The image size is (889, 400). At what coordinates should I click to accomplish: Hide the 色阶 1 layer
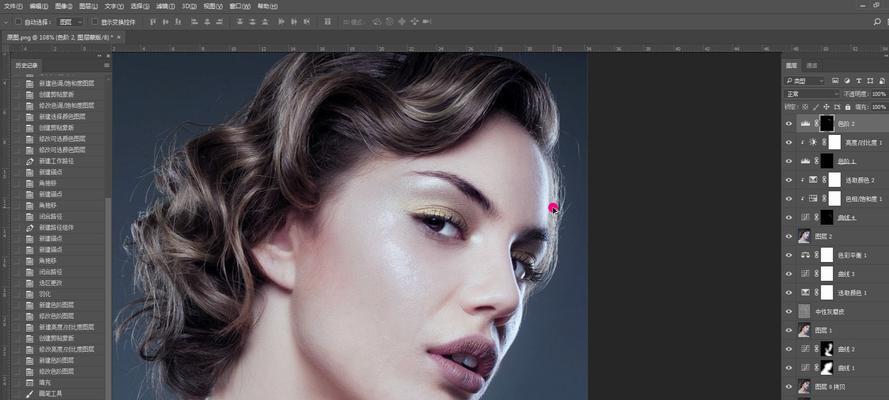coord(789,161)
